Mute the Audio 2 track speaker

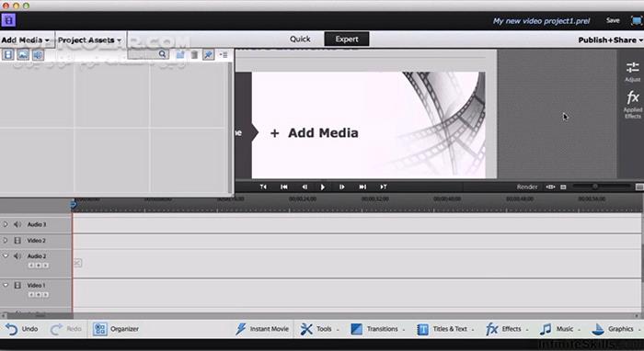pyautogui.click(x=17, y=255)
